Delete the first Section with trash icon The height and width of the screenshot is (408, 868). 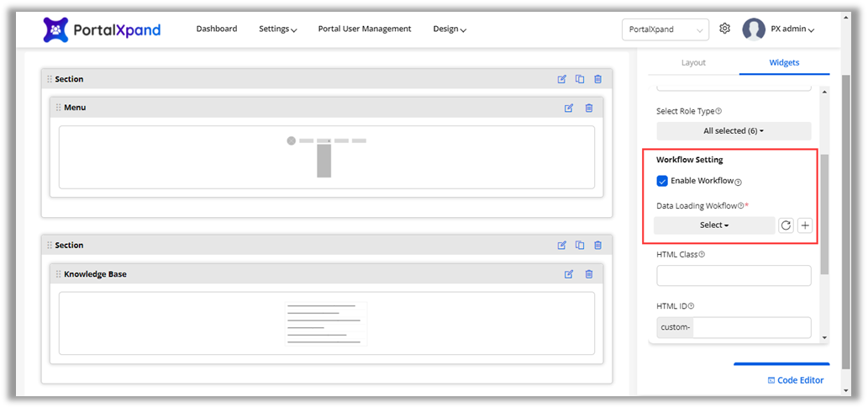[x=597, y=79]
